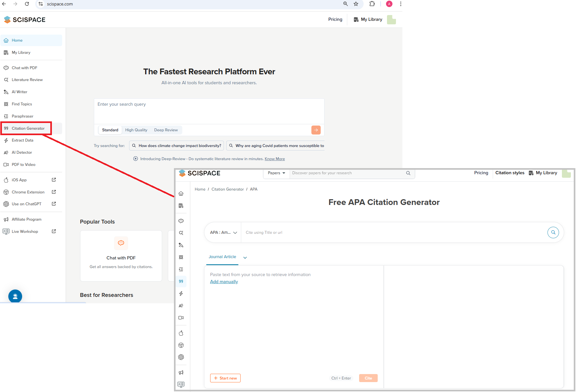Click chat icon in collapsed citation sidebar
Screen dimensions: 576x392
pyautogui.click(x=181, y=221)
